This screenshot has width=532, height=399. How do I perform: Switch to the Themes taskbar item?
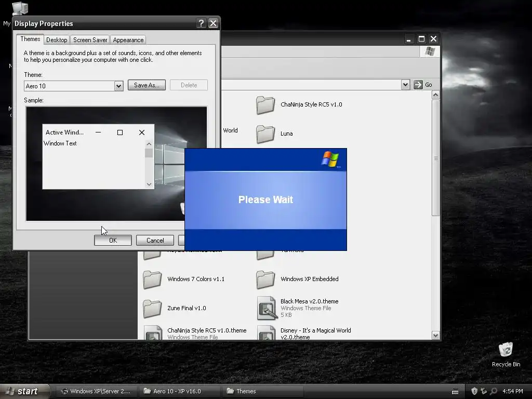263,391
